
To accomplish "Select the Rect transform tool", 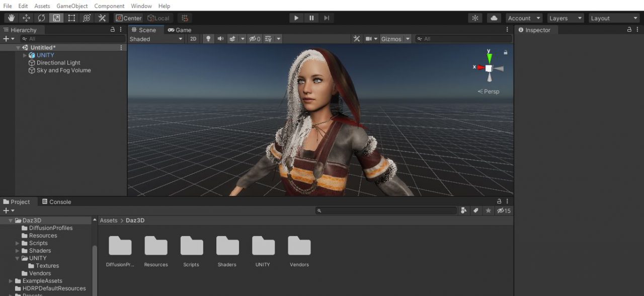I will click(71, 18).
